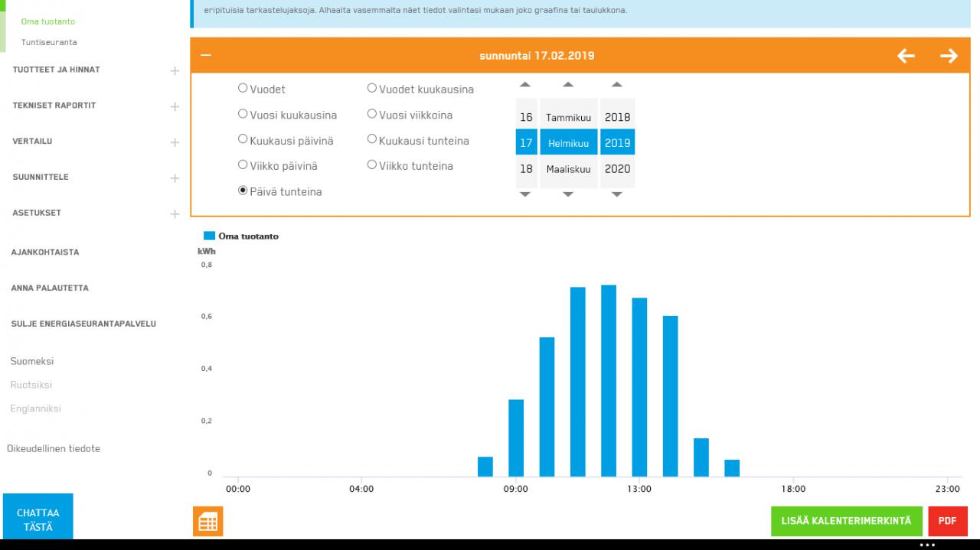Open Oikeudellinen tiedote link
The width and height of the screenshot is (980, 550).
click(54, 449)
